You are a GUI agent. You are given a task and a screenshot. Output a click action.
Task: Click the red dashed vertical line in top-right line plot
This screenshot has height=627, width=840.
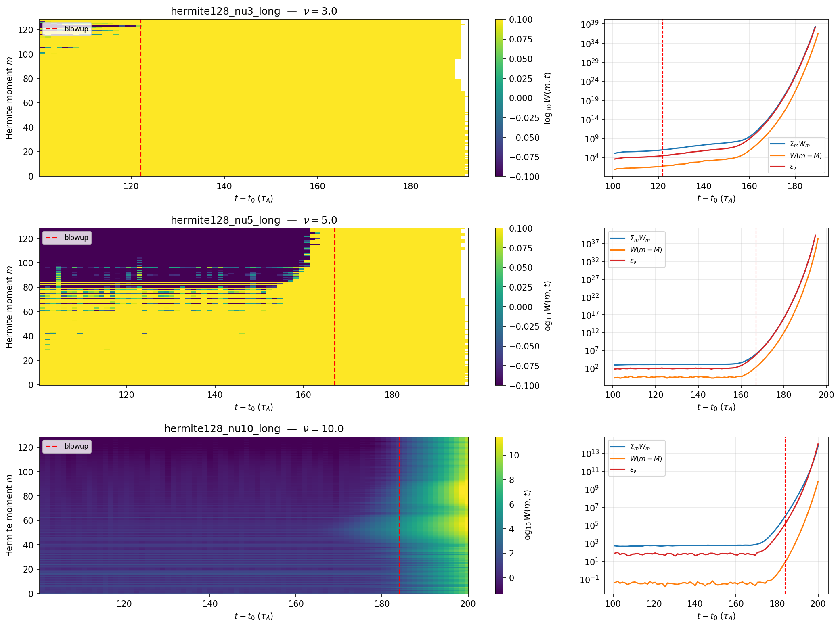(x=663, y=98)
